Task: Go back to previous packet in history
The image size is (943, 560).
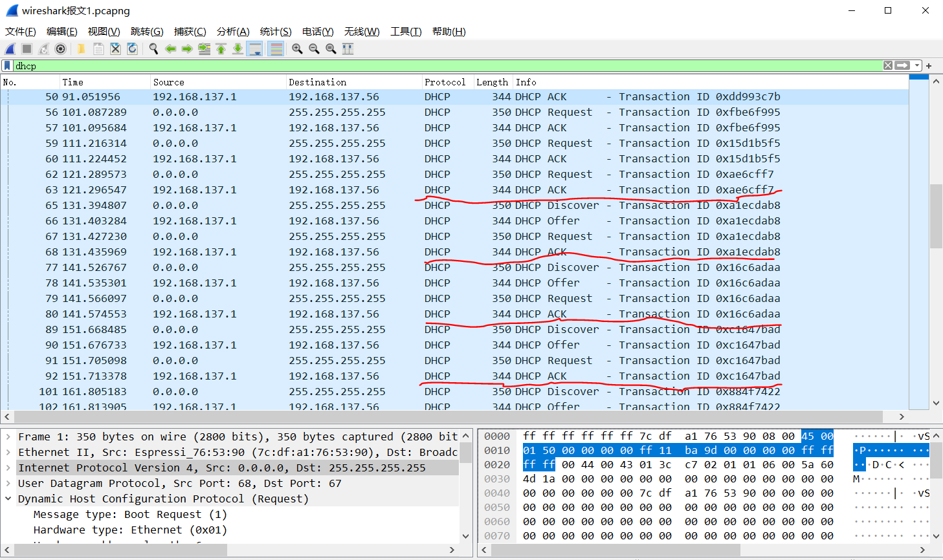Action: click(170, 48)
